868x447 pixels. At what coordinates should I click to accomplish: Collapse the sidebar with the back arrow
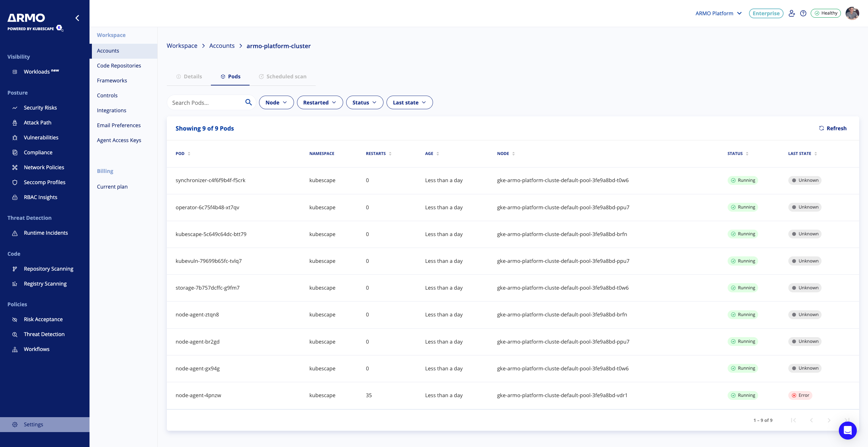click(77, 18)
